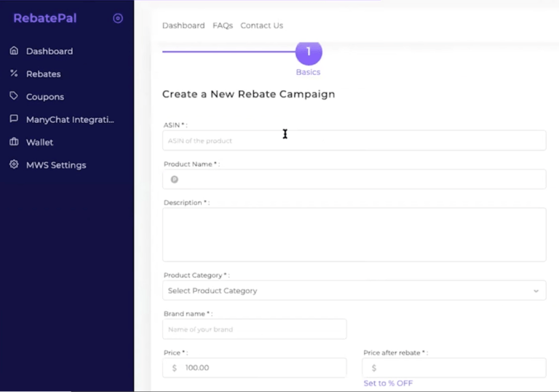Click Contact Us in the top navigation

262,25
